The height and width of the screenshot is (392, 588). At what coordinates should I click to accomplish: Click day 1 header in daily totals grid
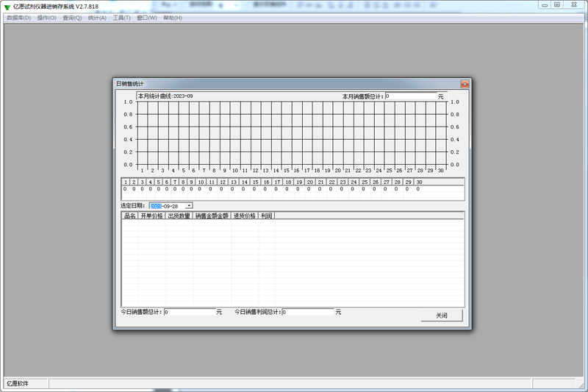click(x=126, y=182)
